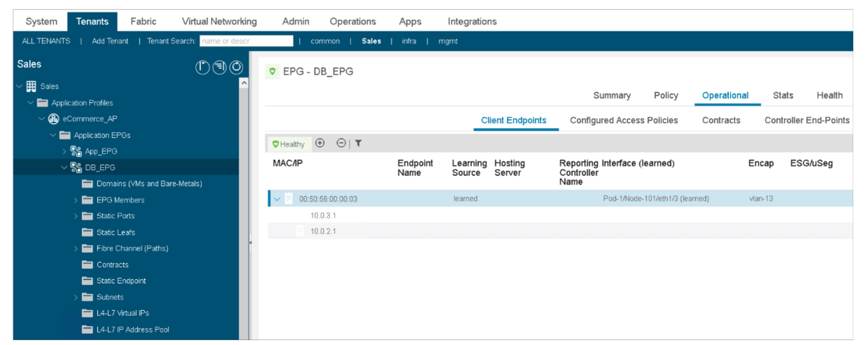Click the Healthy status button
868x345 pixels.
289,144
